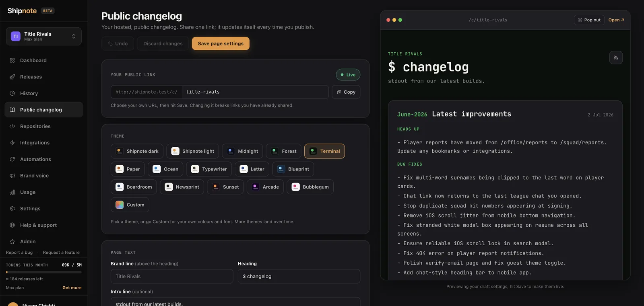Click the Boardroom theme swatch icon

click(120, 187)
